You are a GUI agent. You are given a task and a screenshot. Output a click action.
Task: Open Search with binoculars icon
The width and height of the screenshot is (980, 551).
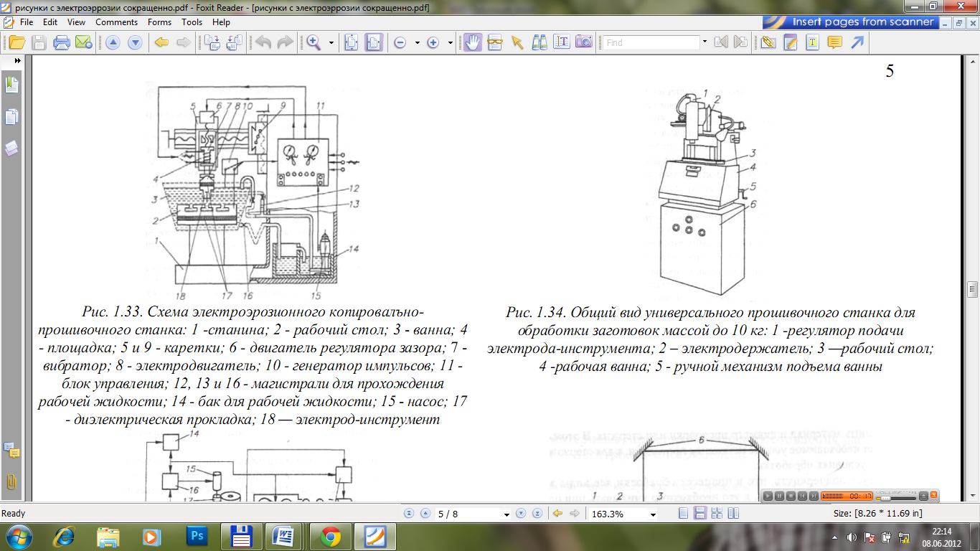point(540,42)
